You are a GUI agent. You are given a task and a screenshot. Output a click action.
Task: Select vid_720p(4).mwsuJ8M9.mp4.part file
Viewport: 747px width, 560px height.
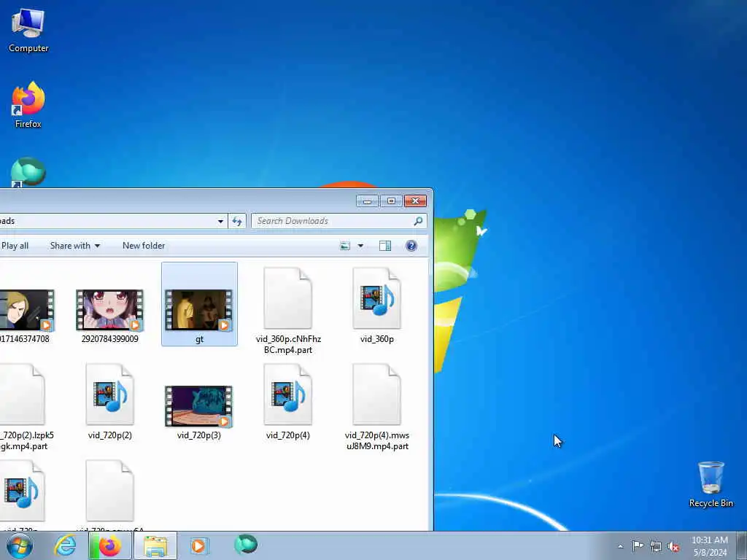click(x=377, y=394)
